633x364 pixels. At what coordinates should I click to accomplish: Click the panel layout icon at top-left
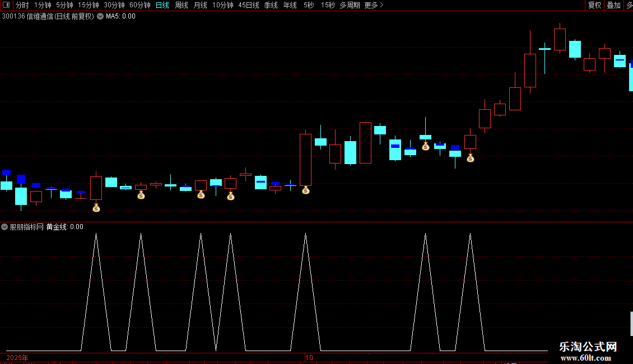pos(6,5)
